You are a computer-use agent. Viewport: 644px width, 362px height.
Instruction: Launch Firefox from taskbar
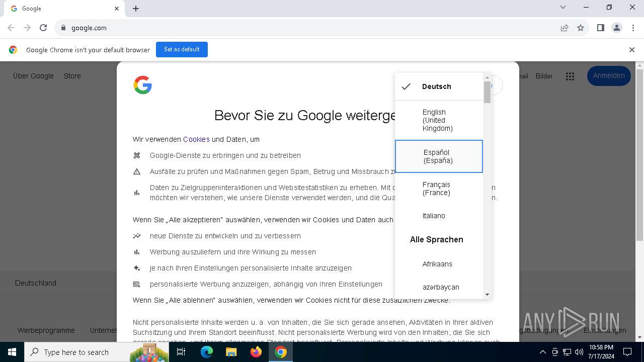[x=256, y=352]
